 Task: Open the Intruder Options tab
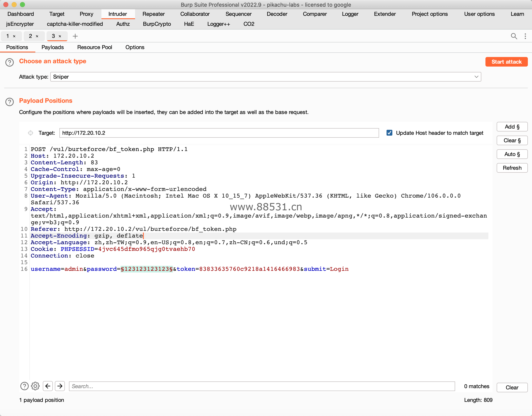[x=135, y=47]
